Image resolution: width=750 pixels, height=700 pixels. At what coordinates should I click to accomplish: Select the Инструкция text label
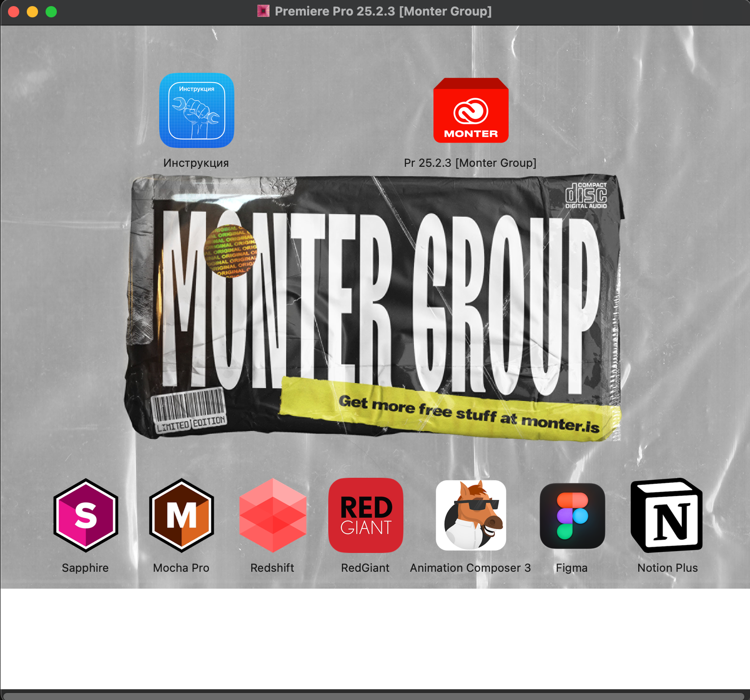click(x=196, y=163)
